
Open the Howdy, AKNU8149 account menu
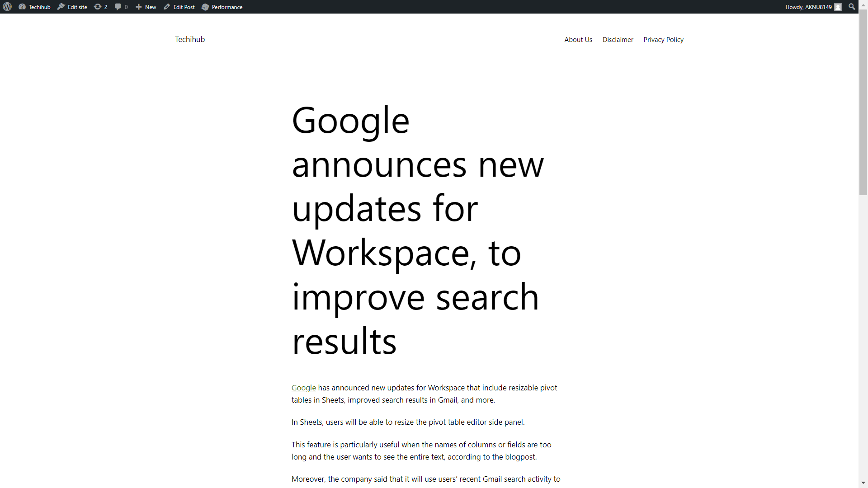[813, 7]
